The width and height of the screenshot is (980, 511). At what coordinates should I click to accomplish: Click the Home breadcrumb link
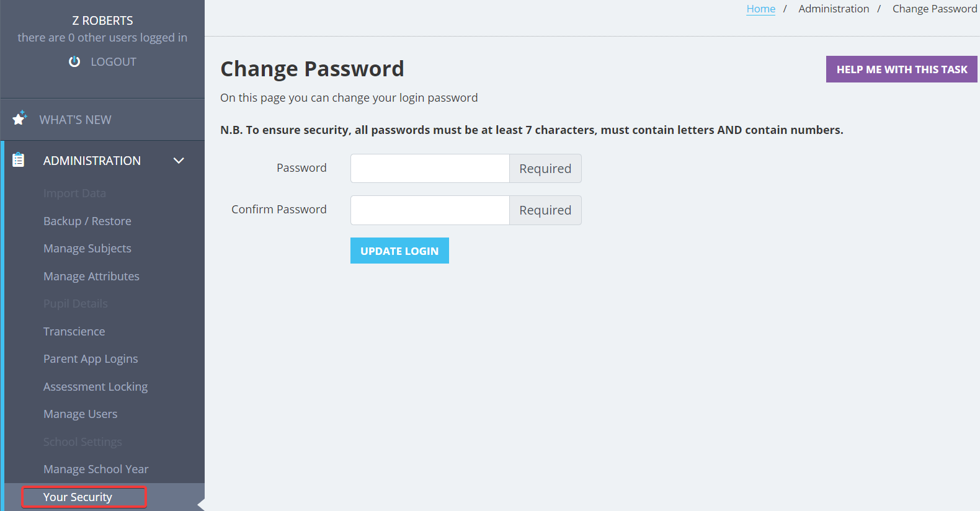click(x=761, y=9)
